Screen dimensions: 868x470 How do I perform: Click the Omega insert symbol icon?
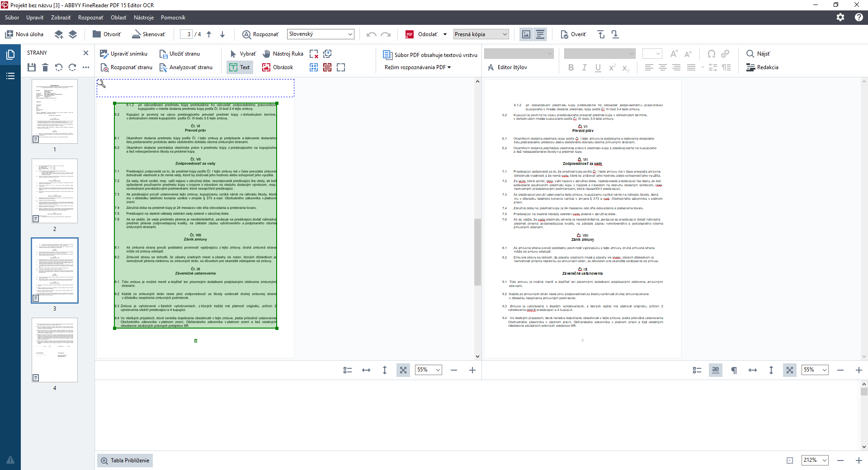[711, 54]
